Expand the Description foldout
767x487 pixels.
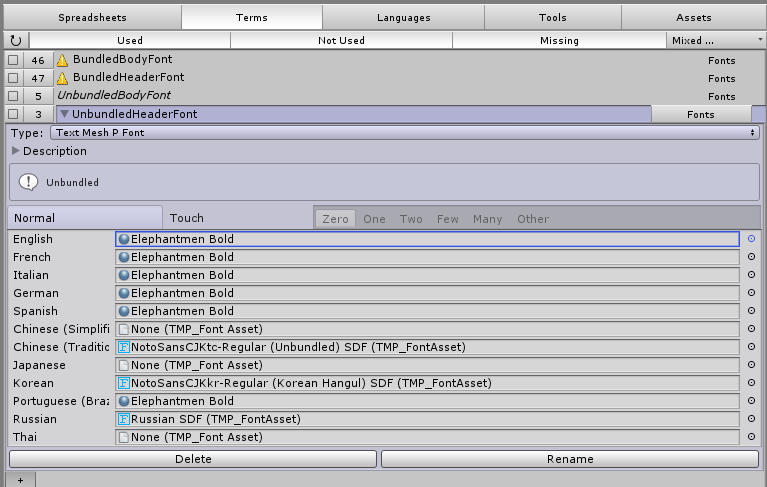pos(16,151)
